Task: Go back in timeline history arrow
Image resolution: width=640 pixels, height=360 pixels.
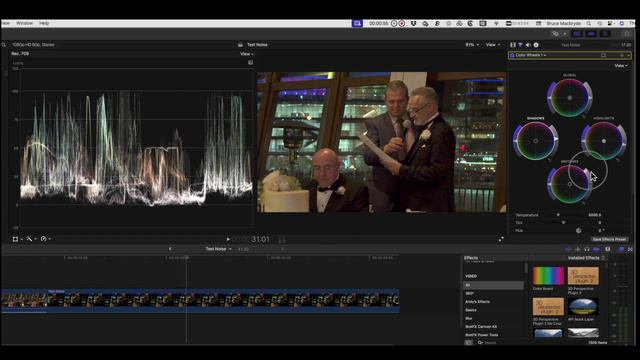Action: tap(170, 249)
